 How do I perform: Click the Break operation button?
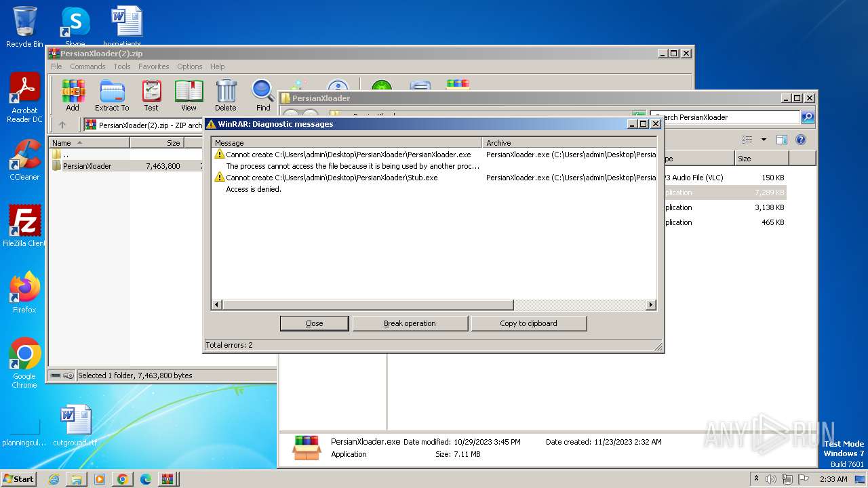(410, 323)
